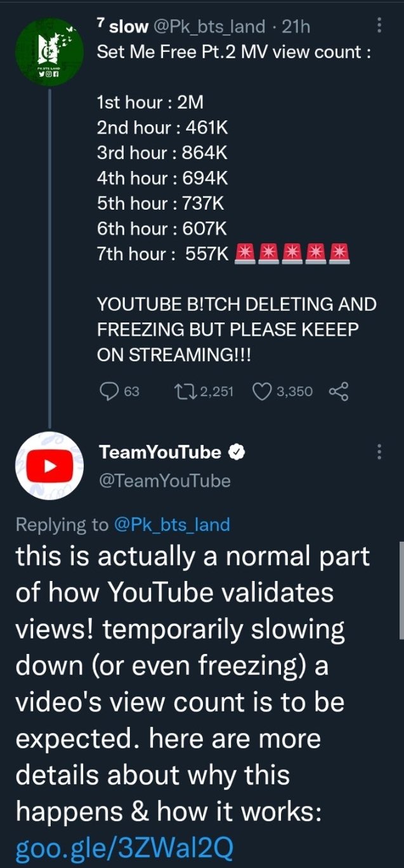The image size is (404, 868).
Task: Click the scrollbar on the right edge
Action: click(x=400, y=589)
